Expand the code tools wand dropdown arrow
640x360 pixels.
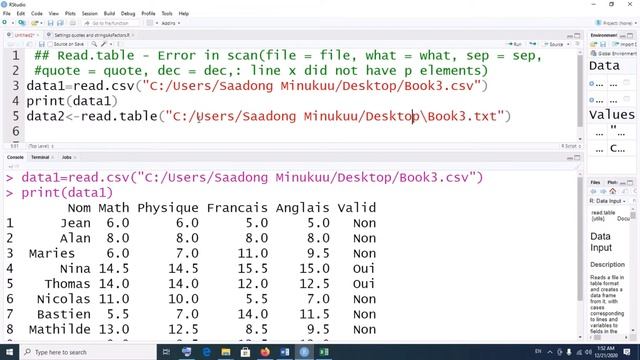(x=111, y=44)
